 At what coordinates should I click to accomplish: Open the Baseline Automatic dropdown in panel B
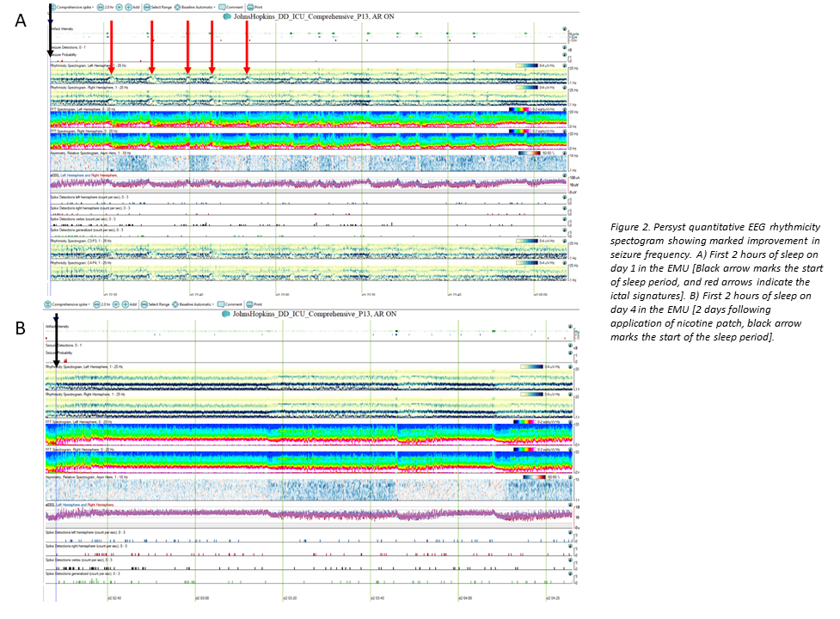pos(193,304)
